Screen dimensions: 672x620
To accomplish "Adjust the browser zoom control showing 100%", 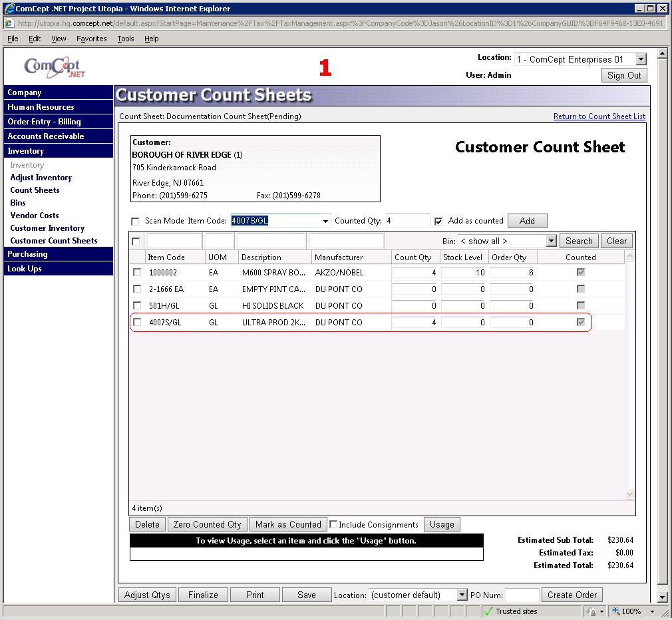I will coord(634,611).
